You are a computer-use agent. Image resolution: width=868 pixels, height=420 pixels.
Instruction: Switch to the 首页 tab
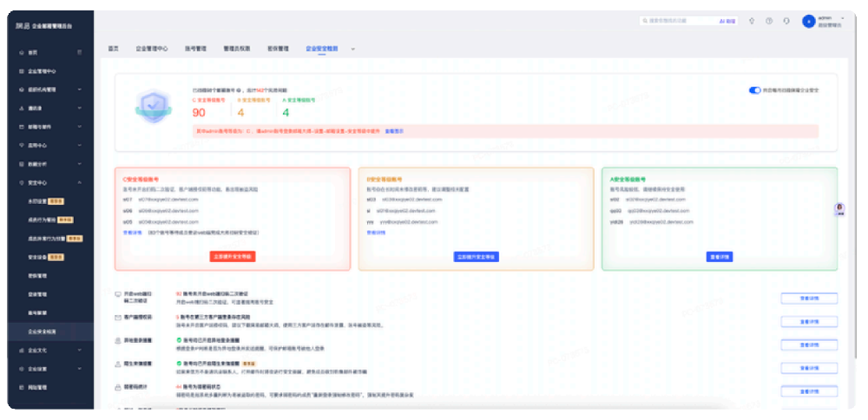coord(114,49)
